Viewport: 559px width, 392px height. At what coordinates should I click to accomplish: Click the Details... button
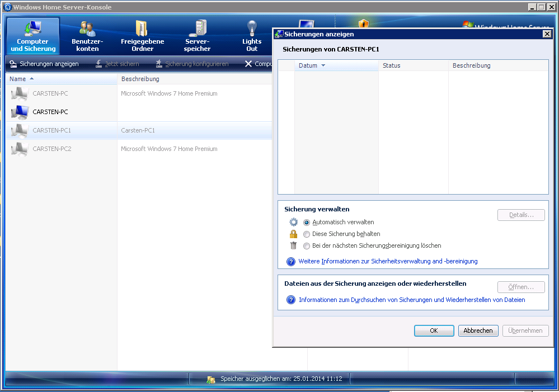pyautogui.click(x=521, y=215)
